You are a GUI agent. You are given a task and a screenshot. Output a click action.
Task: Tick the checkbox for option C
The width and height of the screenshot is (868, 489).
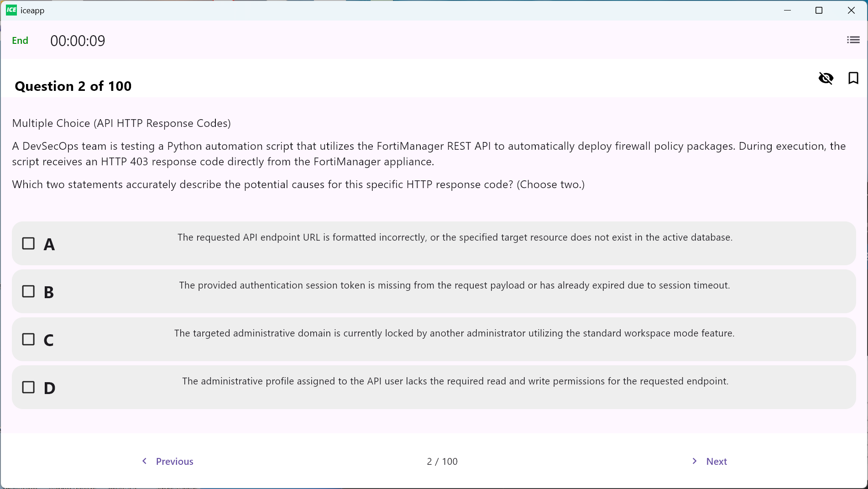(x=28, y=339)
